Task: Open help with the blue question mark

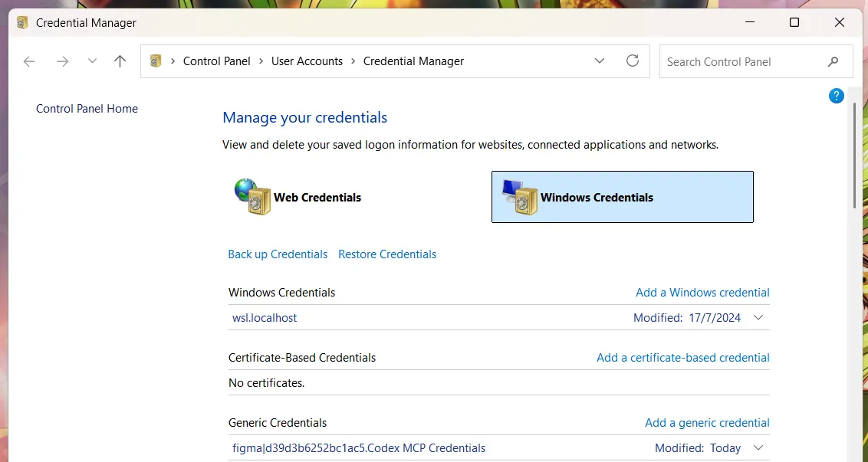Action: coord(837,96)
